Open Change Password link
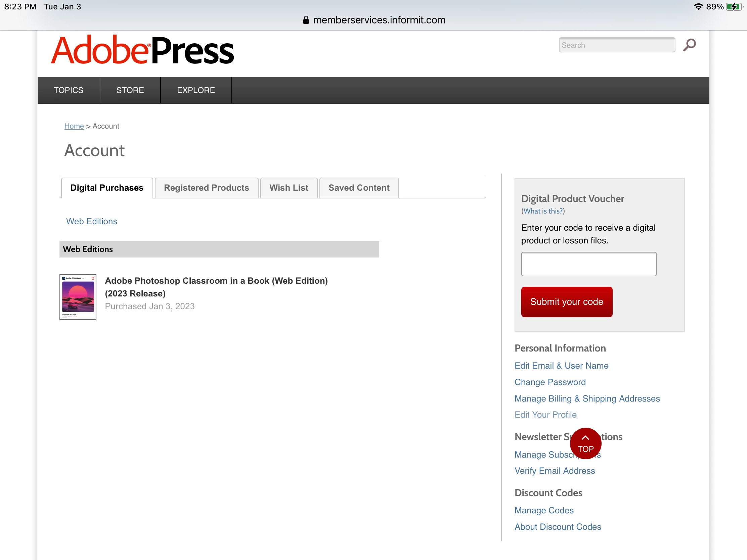 coord(550,382)
